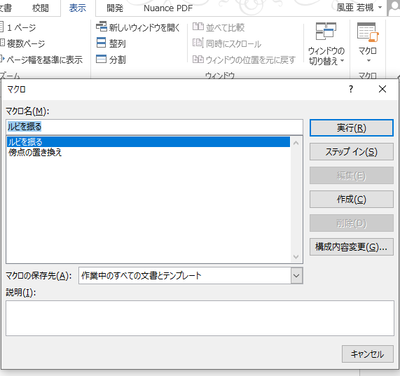
Task: Select 傍点の置き換え in the macro list
Action: pyautogui.click(x=148, y=153)
